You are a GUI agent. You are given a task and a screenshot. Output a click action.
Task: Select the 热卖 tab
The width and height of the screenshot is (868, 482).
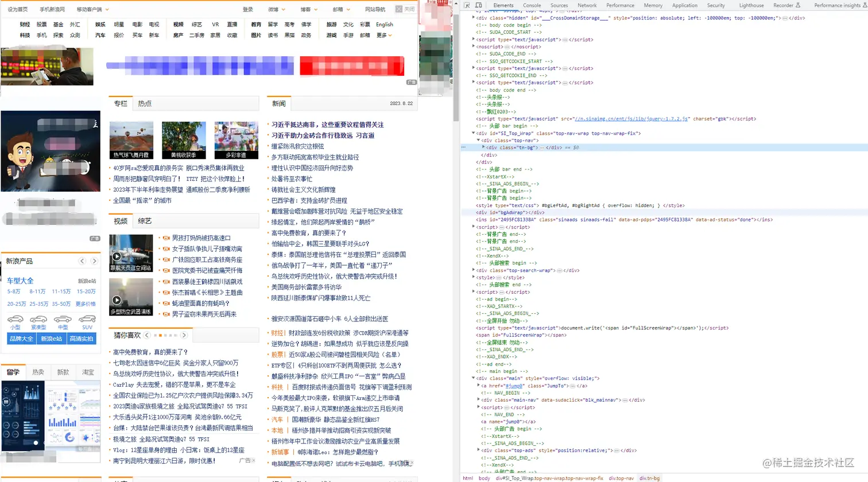(38, 372)
